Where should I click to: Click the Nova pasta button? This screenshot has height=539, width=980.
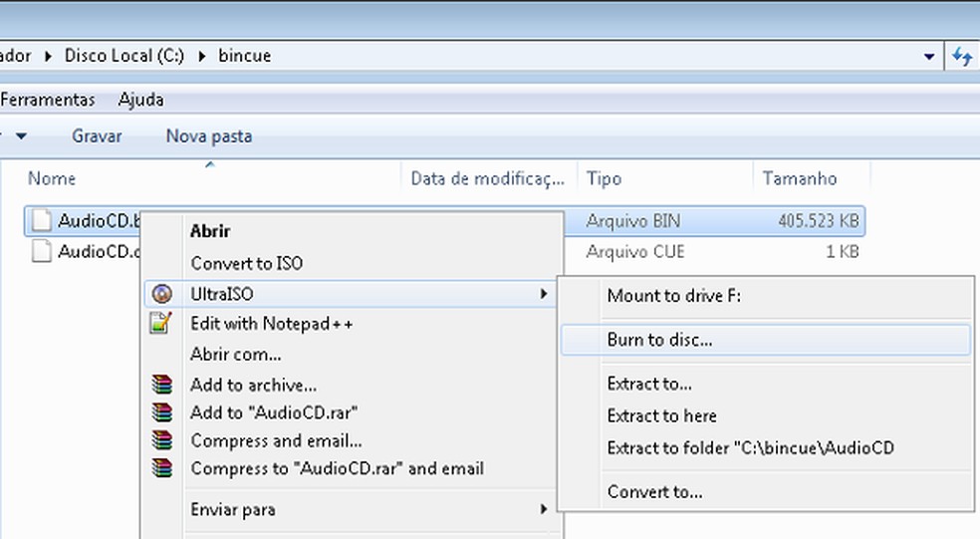208,135
